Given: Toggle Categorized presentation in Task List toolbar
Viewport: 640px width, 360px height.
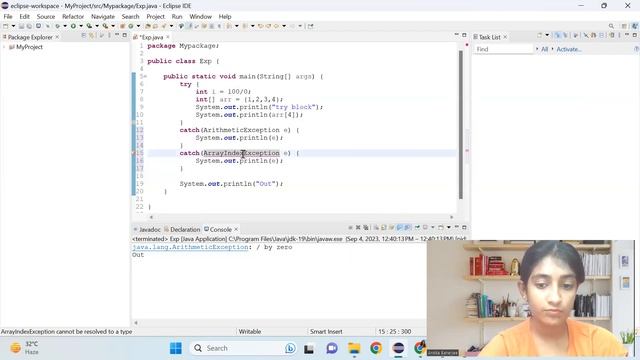Looking at the screenshot, I should point(558,36).
